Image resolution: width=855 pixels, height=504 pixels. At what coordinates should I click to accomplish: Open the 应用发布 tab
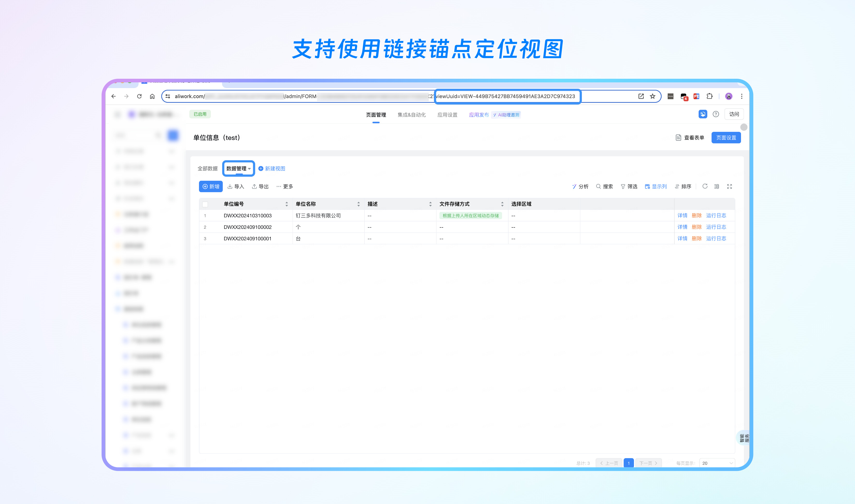tap(479, 115)
